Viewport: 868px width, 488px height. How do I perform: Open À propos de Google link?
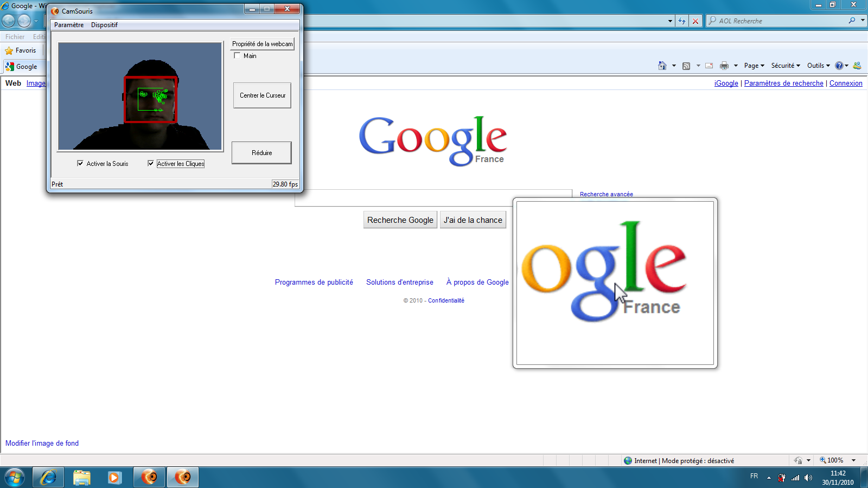[x=477, y=282]
